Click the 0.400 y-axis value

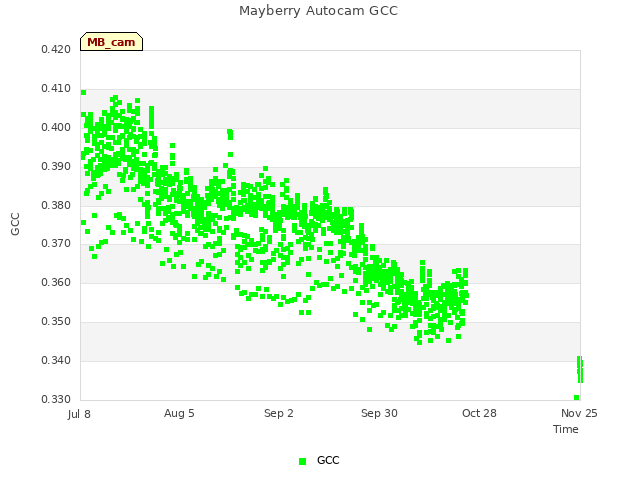click(x=56, y=127)
